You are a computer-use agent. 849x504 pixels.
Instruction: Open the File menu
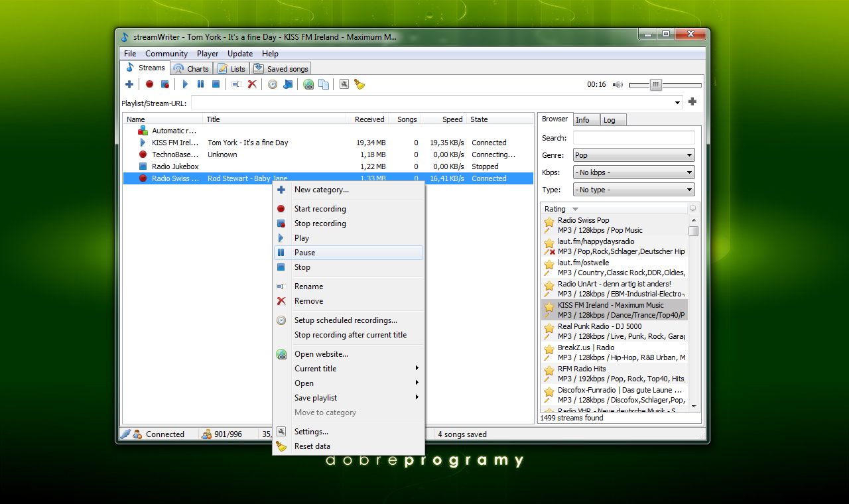[130, 54]
